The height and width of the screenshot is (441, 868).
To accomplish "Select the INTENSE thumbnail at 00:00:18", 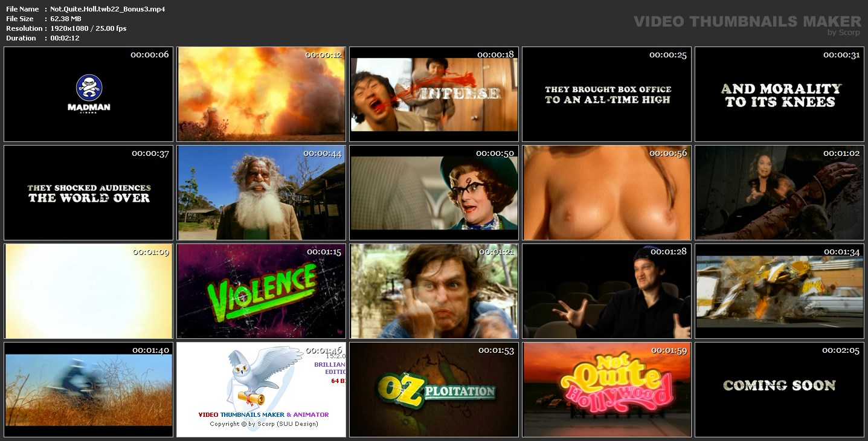I will (x=434, y=94).
